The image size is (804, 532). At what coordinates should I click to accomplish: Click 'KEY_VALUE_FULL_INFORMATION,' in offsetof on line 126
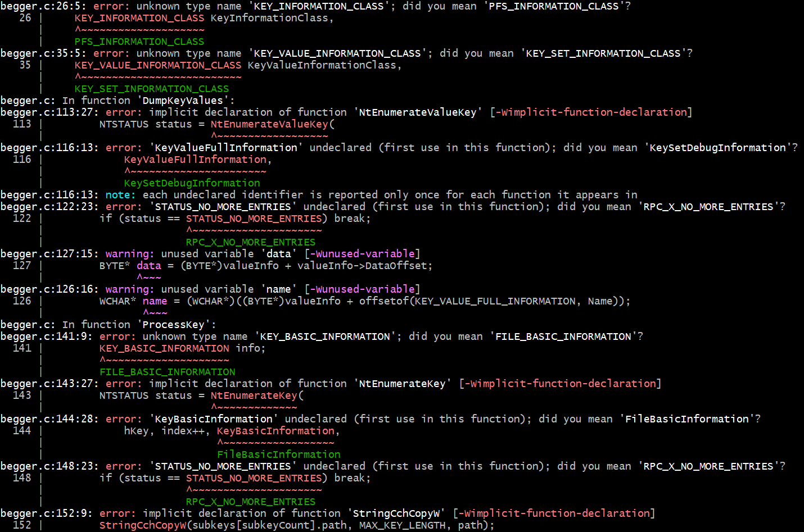[498, 301]
